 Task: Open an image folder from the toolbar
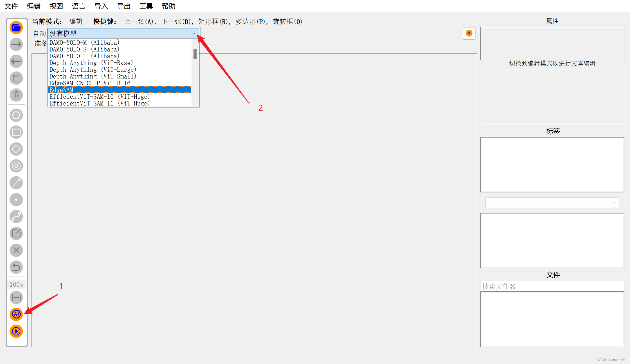coord(16,28)
